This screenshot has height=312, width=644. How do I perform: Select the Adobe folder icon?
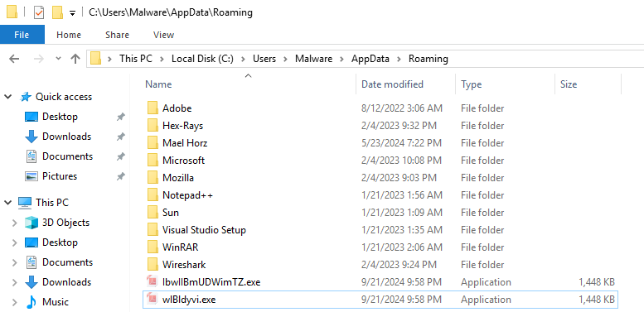point(153,108)
